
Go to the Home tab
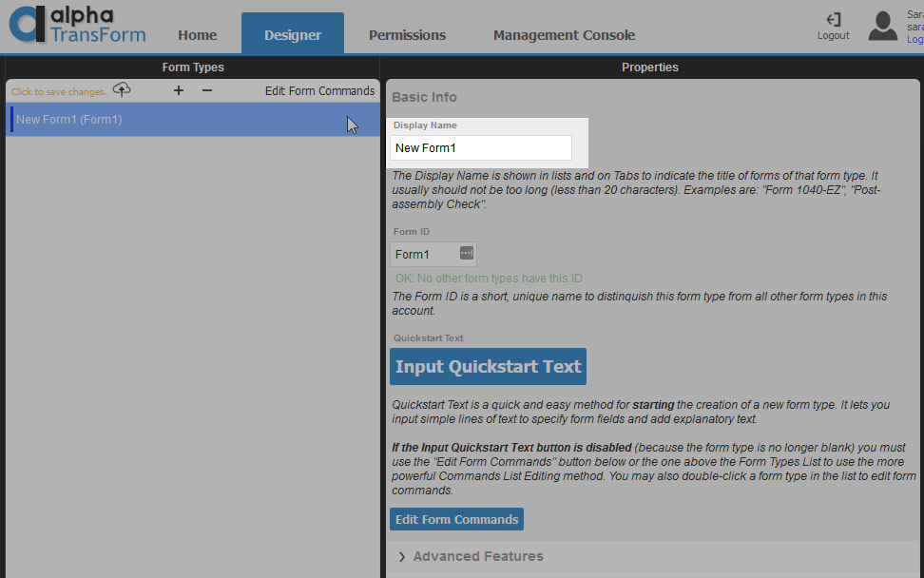coord(198,35)
